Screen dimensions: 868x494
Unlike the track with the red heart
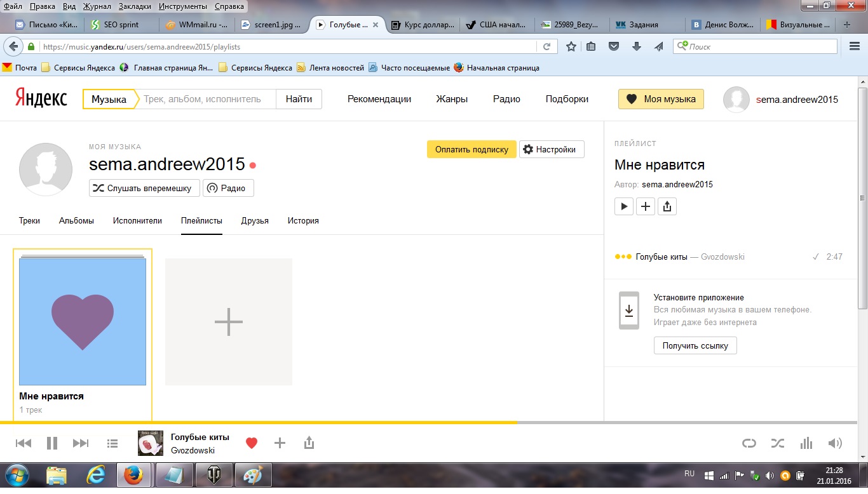[x=252, y=443]
